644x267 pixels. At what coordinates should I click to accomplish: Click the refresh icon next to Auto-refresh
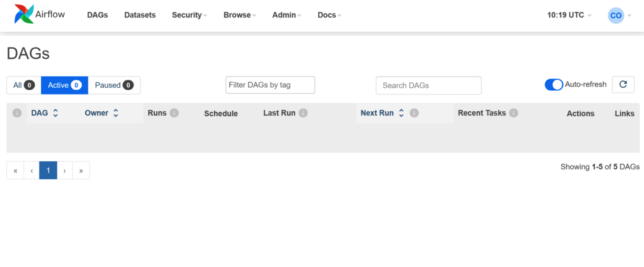point(623,85)
